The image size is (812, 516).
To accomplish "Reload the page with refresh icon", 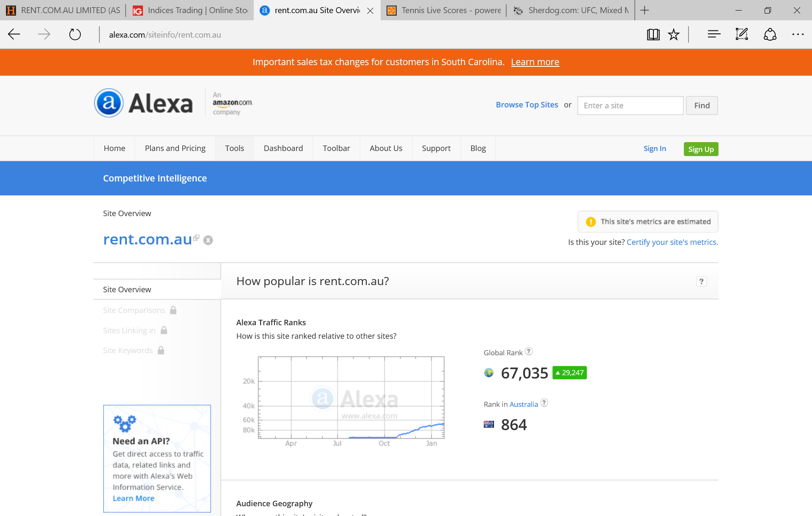I will click(75, 34).
